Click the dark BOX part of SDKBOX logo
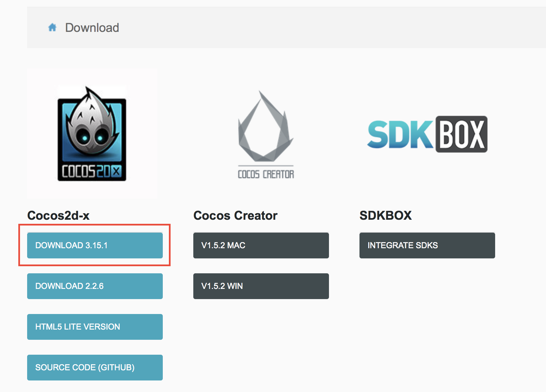 coord(462,135)
